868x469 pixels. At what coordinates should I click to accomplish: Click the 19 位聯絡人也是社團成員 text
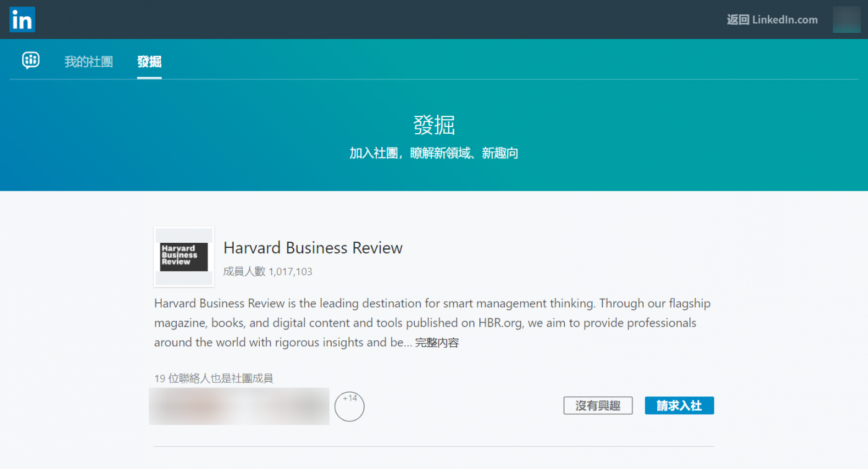pyautogui.click(x=214, y=378)
